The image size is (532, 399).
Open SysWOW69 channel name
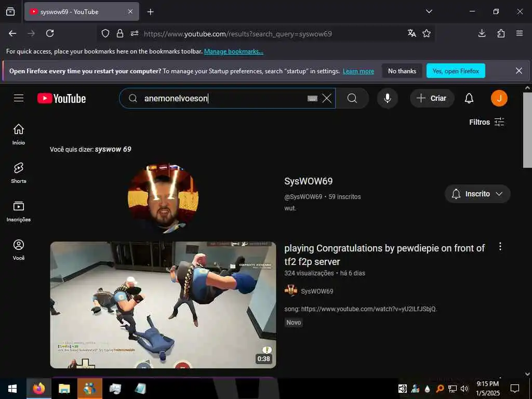click(x=309, y=181)
